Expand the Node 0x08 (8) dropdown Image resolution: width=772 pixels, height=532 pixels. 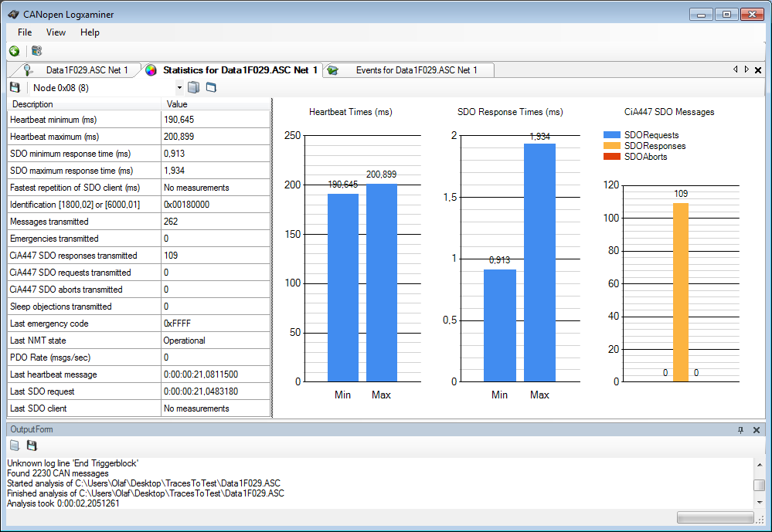click(x=179, y=87)
